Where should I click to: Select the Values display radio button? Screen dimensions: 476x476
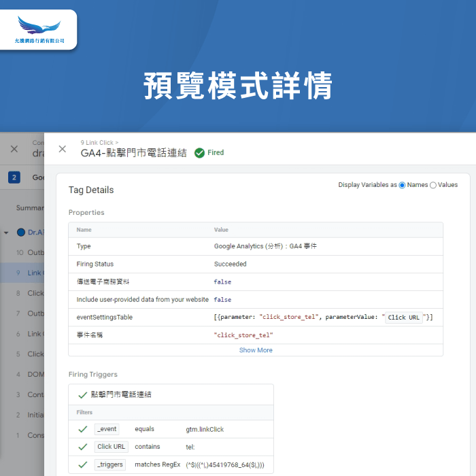433,185
